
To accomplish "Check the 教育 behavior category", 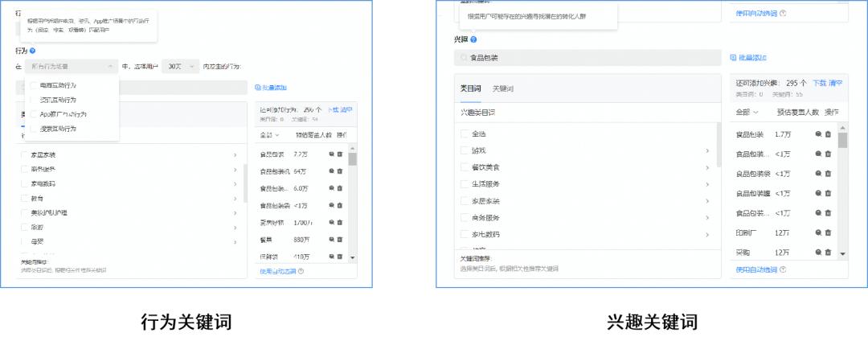I will tap(24, 199).
